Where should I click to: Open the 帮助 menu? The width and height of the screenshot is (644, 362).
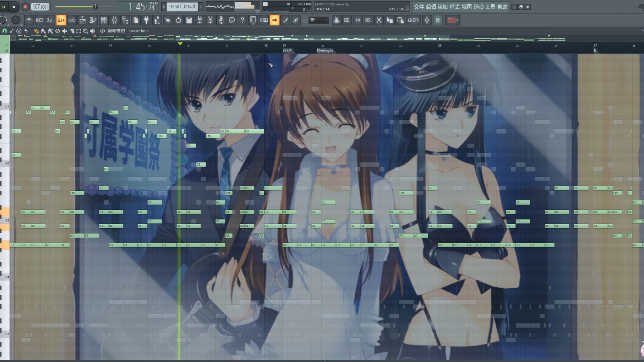point(502,7)
